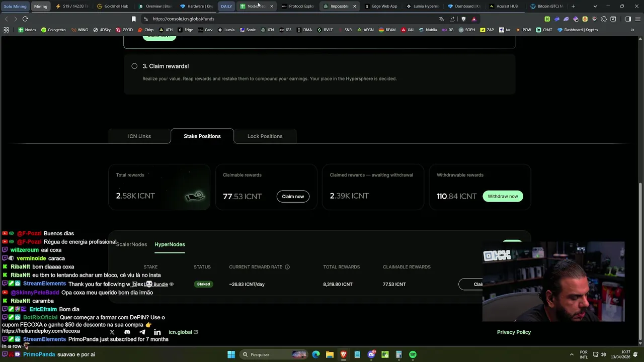Click the Claim button in the HyperNodes row
The width and height of the screenshot is (644, 362).
coord(470,284)
